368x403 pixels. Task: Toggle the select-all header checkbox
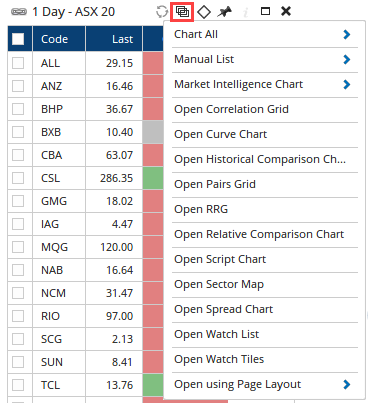[x=18, y=39]
